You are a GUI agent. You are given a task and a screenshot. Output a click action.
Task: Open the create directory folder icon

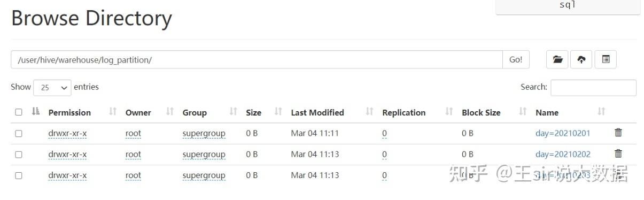tap(557, 60)
